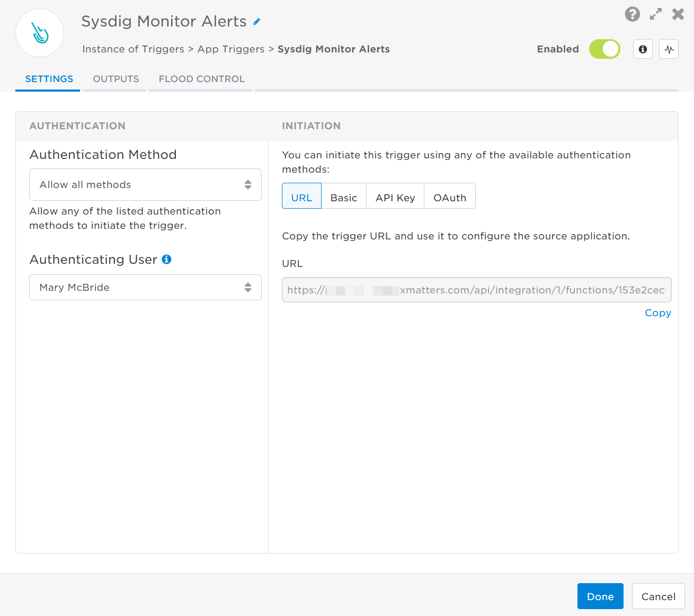Close the dialog with the X icon
This screenshot has width=694, height=616.
coord(678,14)
